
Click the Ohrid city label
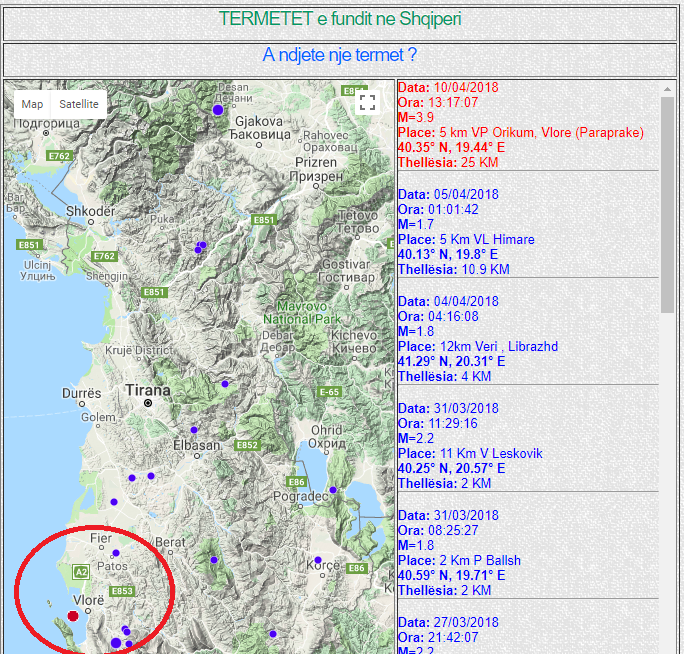click(x=327, y=436)
